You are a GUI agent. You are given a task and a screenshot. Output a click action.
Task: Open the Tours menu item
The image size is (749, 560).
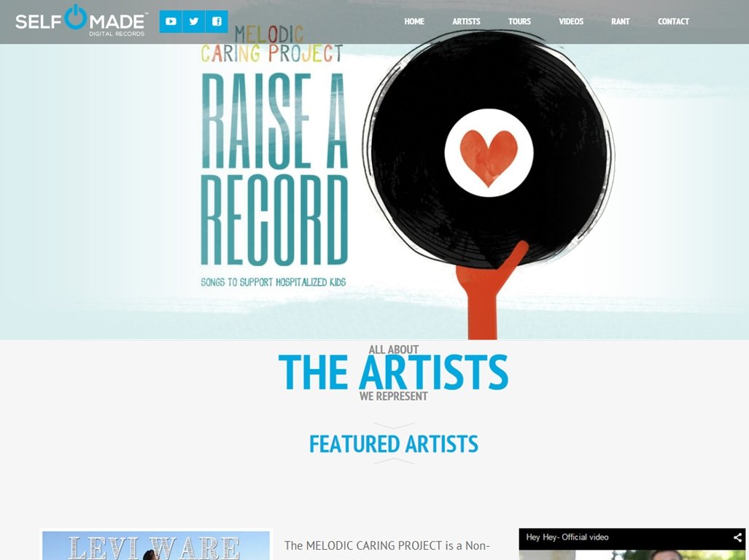519,21
